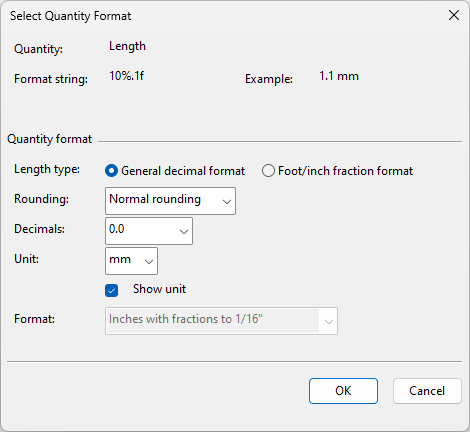Confirm settings with the OK button

[343, 391]
